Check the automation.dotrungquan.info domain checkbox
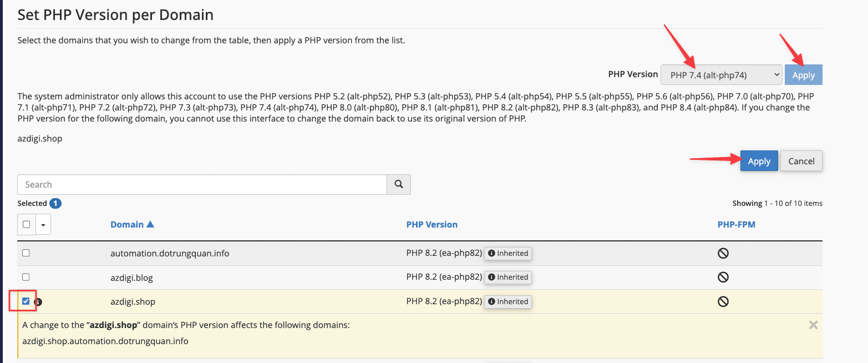Viewport: 868px width, 363px height. 26,253
